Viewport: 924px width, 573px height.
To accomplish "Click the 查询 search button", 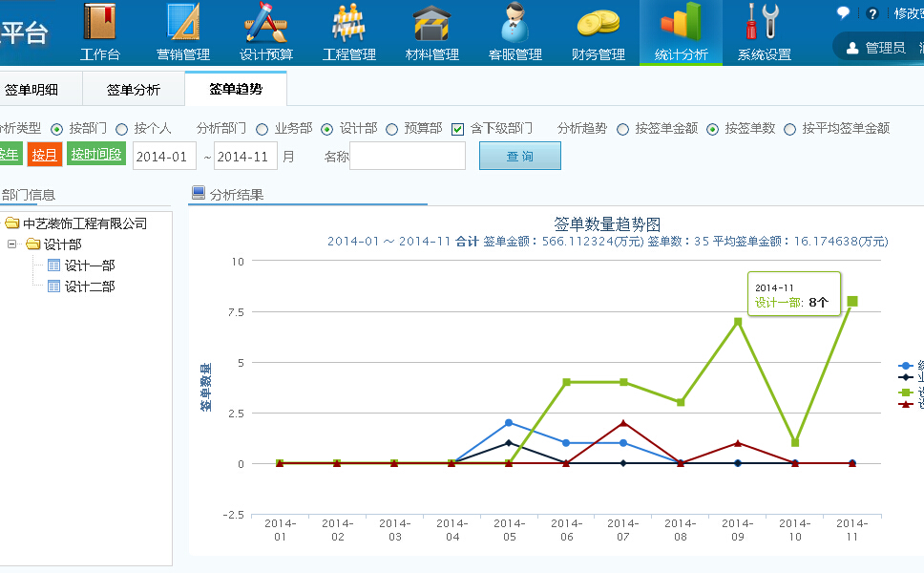I will click(x=519, y=156).
